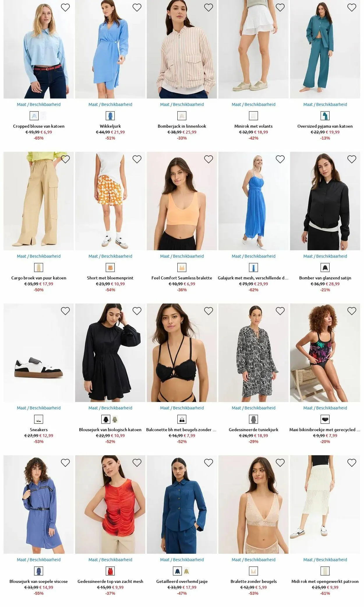Toggle wishlist heart on Gedessineerde tuniekjurk
364x607 pixels.
tap(280, 311)
